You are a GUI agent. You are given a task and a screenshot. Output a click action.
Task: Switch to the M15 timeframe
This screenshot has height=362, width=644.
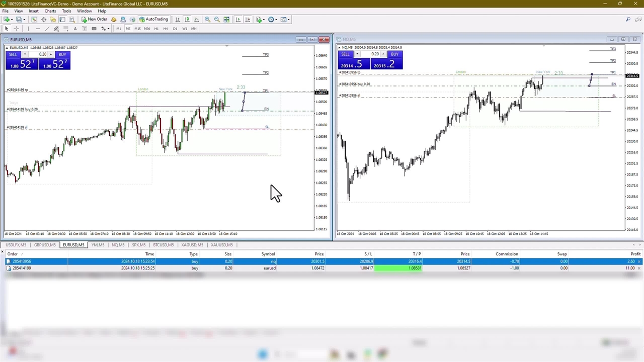tap(137, 29)
